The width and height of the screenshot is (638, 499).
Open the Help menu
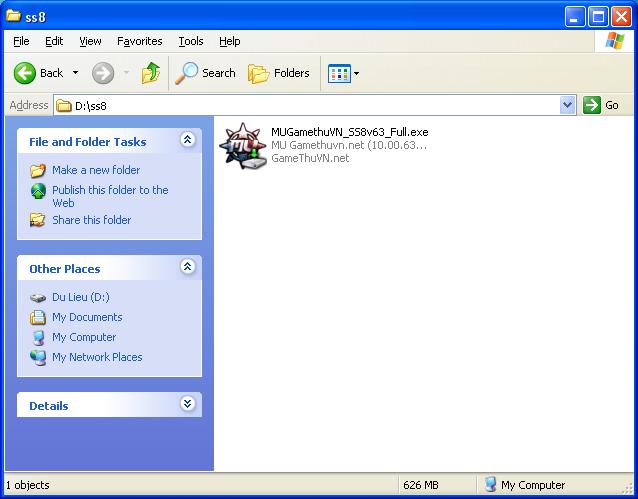pos(229,41)
